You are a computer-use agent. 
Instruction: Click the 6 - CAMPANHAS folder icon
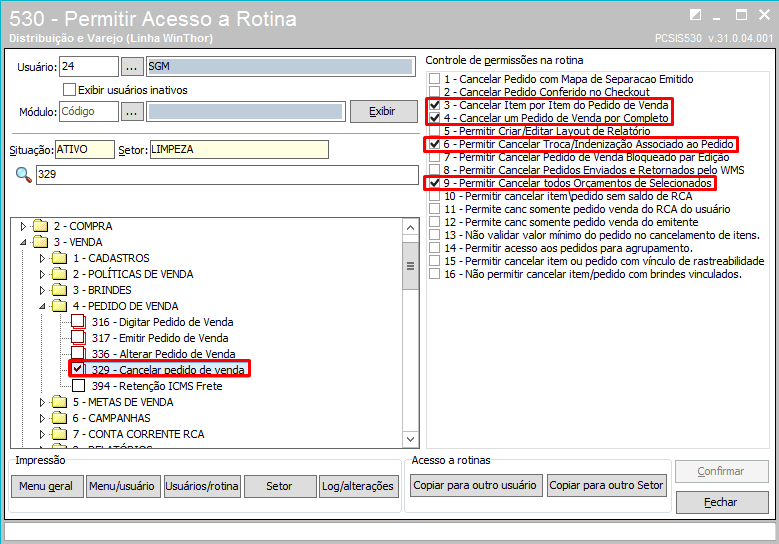59,418
